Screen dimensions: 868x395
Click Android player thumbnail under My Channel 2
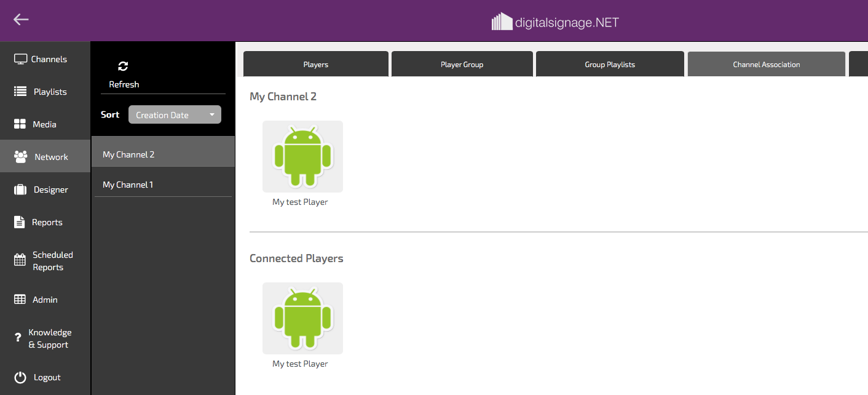302,156
